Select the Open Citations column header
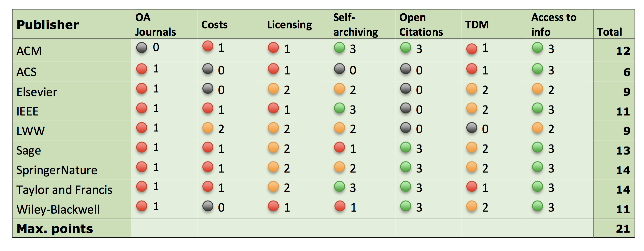Viewport: 644px width, 251px height. click(x=421, y=25)
